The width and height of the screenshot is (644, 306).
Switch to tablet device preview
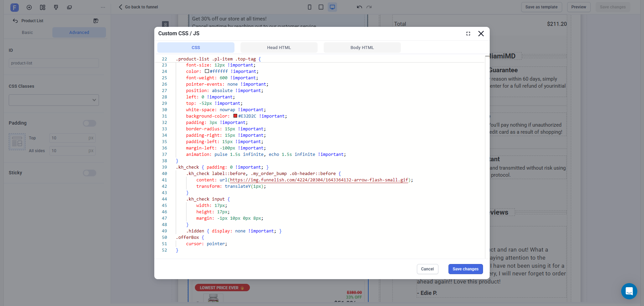[x=321, y=7]
